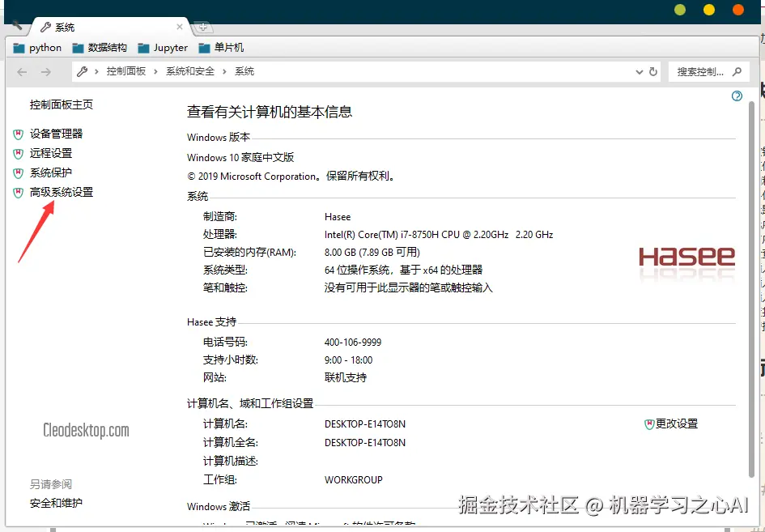Click the shield icon beside 更改设置

coord(649,424)
